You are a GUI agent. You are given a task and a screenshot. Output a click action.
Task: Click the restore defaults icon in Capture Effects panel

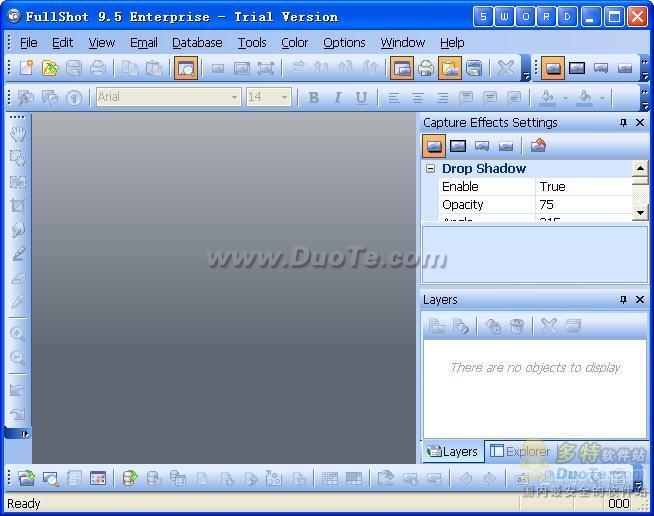pyautogui.click(x=538, y=146)
